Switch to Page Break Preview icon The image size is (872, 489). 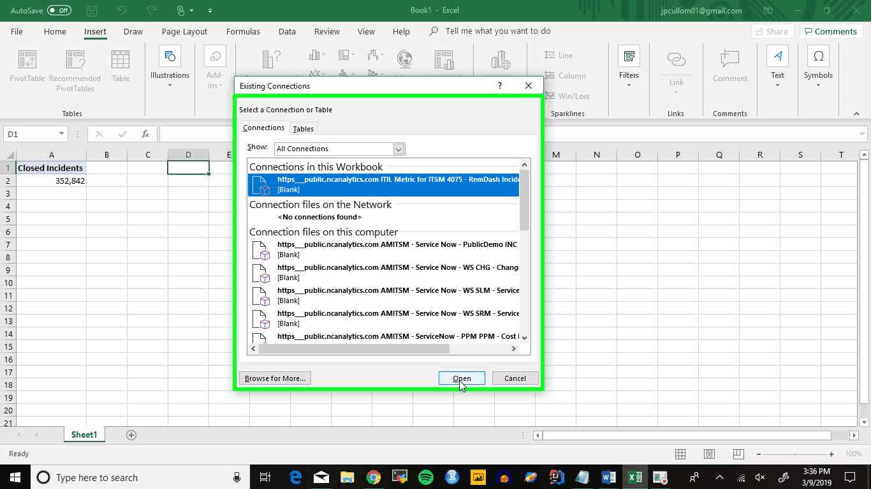[x=738, y=455]
